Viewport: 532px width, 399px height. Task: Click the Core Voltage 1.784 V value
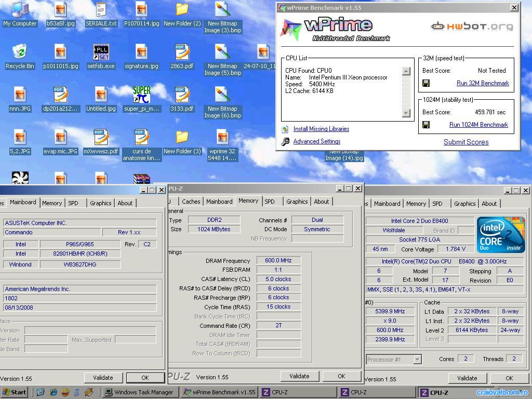(x=455, y=249)
